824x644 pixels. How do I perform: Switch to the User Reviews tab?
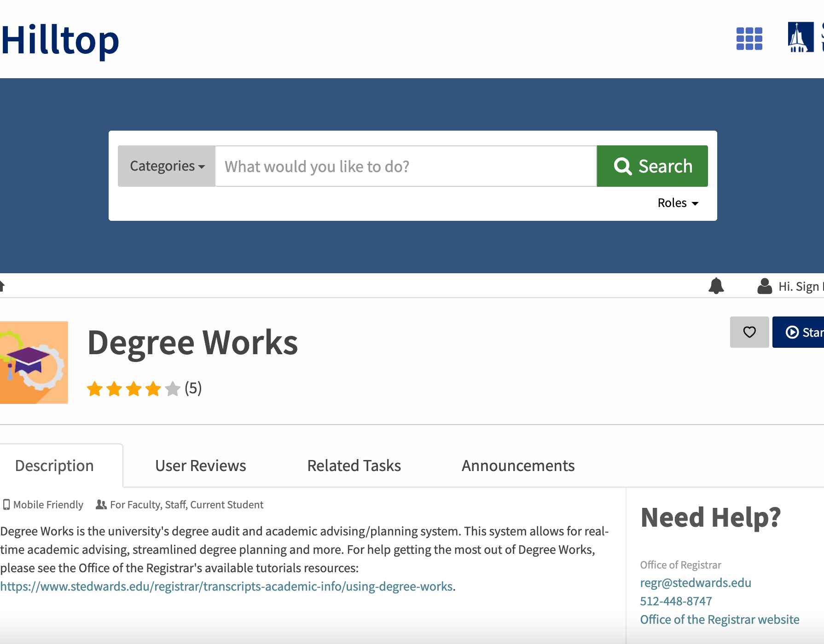(201, 466)
